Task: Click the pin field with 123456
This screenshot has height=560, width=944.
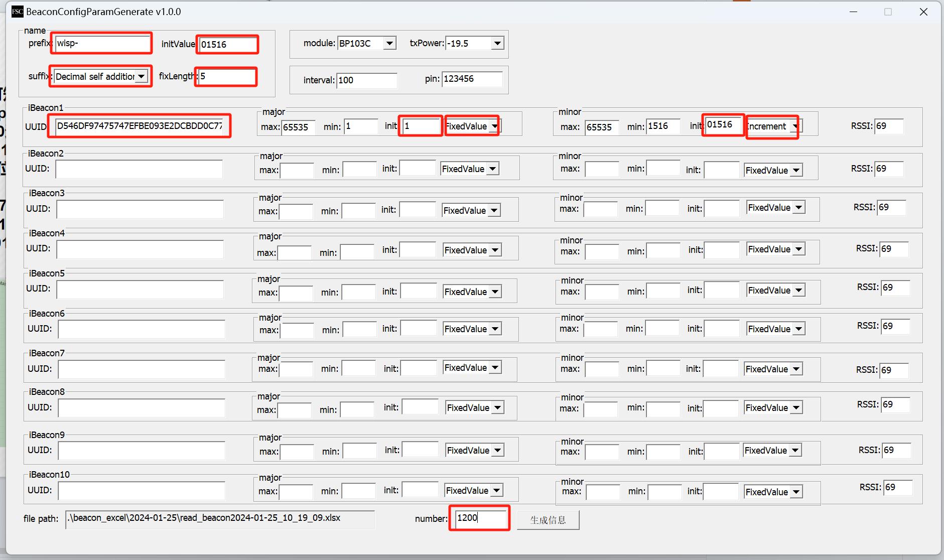Action: coord(471,79)
